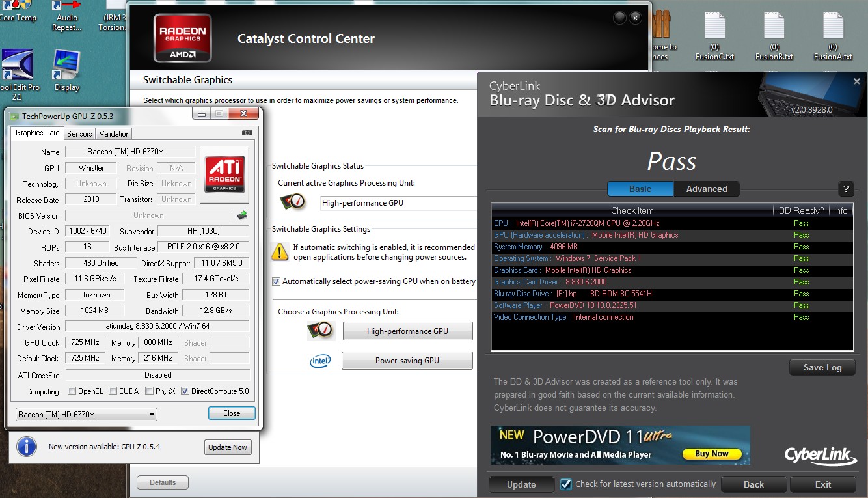The height and width of the screenshot is (498, 868).
Task: Enable the OpenCL checkbox in GPU-Z
Action: coord(72,391)
